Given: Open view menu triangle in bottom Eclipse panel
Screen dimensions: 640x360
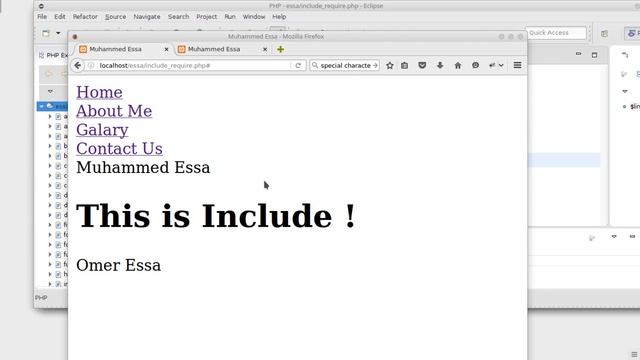Looking at the screenshot, I should pos(614,237).
